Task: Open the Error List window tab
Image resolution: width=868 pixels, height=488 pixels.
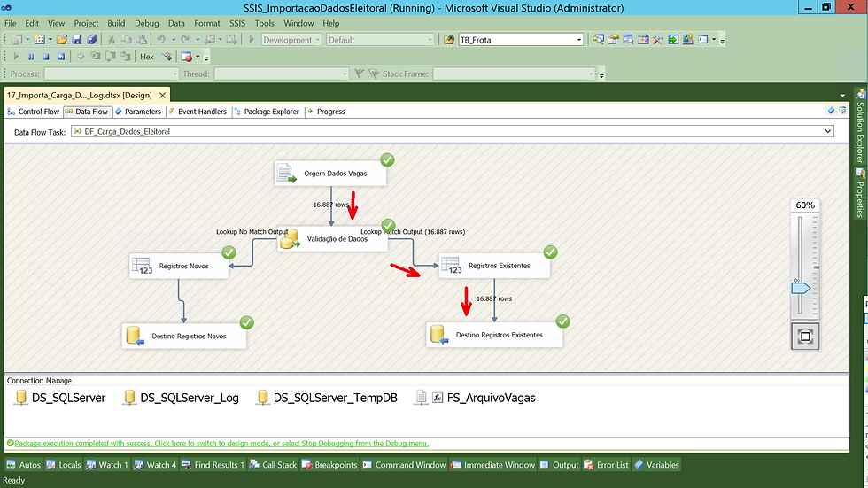Action: click(607, 465)
